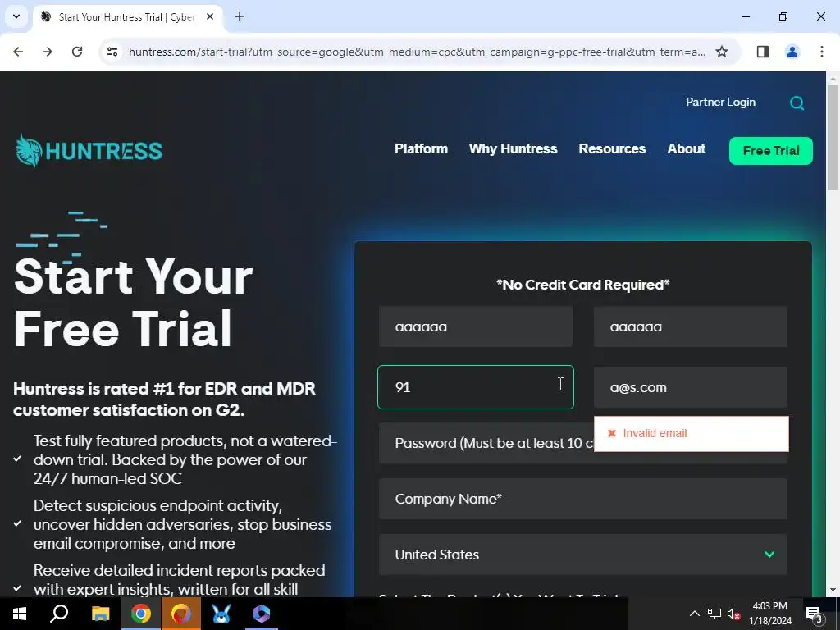
Task: Show hidden system tray icons
Action: click(x=694, y=614)
